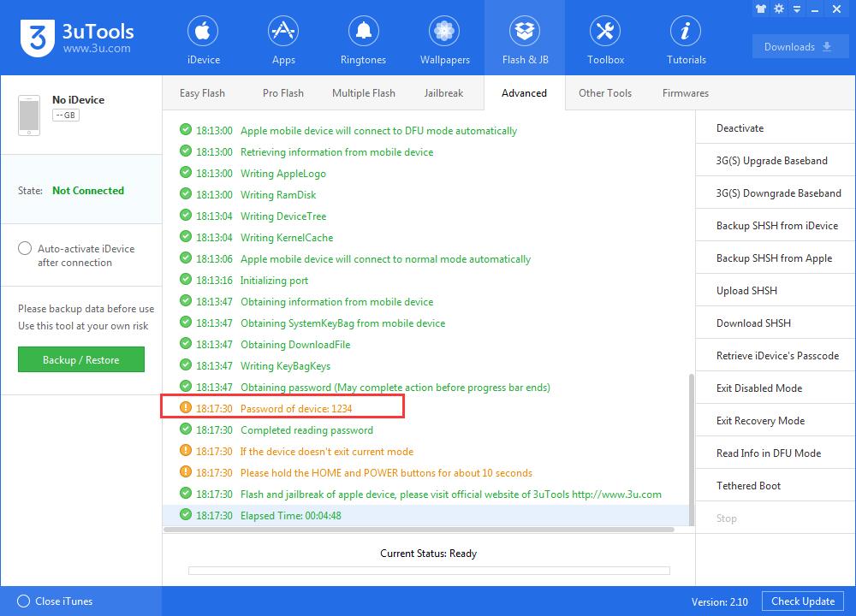Click the --GB storage badge
Screen dimensions: 856x616
[x=66, y=115]
